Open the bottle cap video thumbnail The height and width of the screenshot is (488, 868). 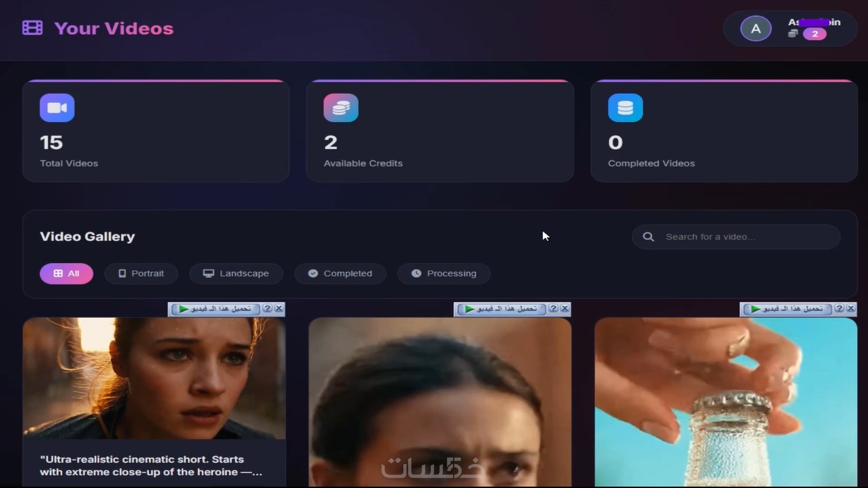click(x=726, y=402)
